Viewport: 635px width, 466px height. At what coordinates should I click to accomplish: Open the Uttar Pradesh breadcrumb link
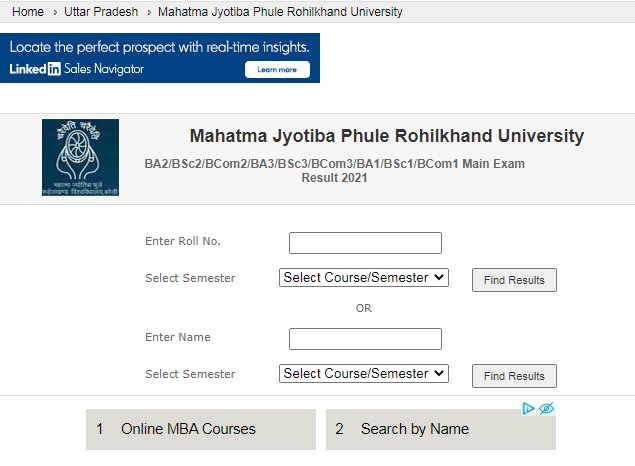tap(101, 12)
